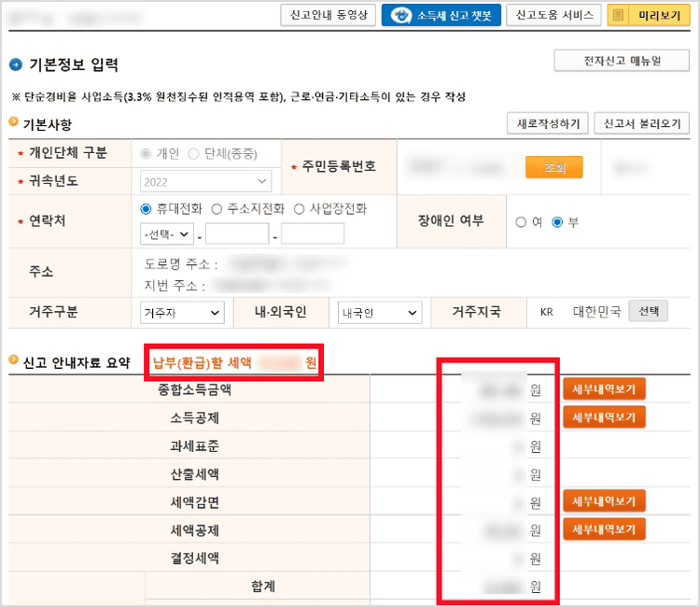Image resolution: width=700 pixels, height=607 pixels.
Task: Click 신고서 불러오기 button
Action: pyautogui.click(x=642, y=123)
